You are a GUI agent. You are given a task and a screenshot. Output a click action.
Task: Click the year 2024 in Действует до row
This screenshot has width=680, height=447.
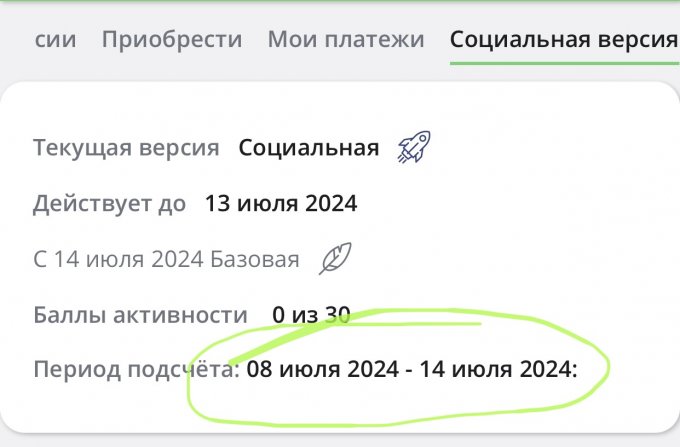tap(332, 204)
